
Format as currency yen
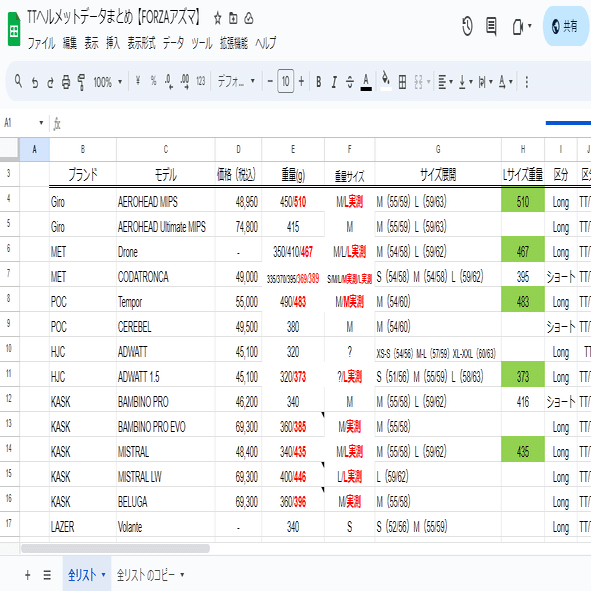point(138,81)
